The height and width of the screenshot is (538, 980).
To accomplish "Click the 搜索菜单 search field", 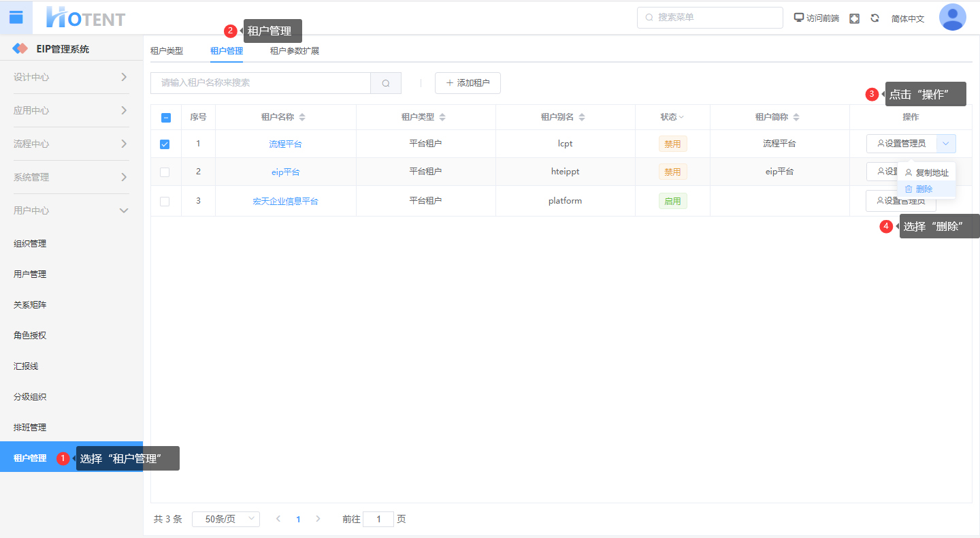I will (x=710, y=18).
